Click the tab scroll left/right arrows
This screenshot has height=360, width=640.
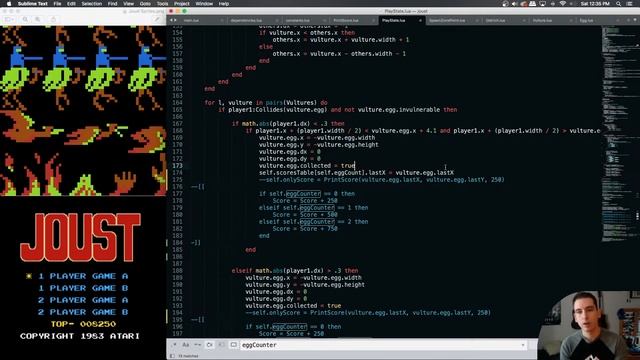173,20
